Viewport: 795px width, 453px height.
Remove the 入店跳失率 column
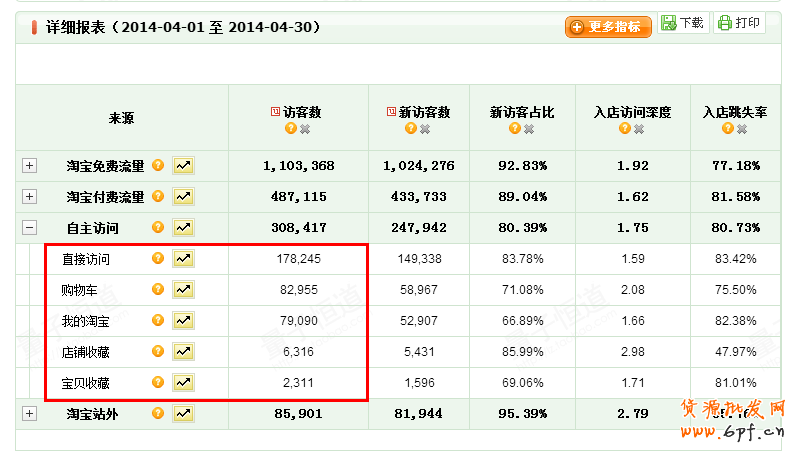click(x=743, y=128)
